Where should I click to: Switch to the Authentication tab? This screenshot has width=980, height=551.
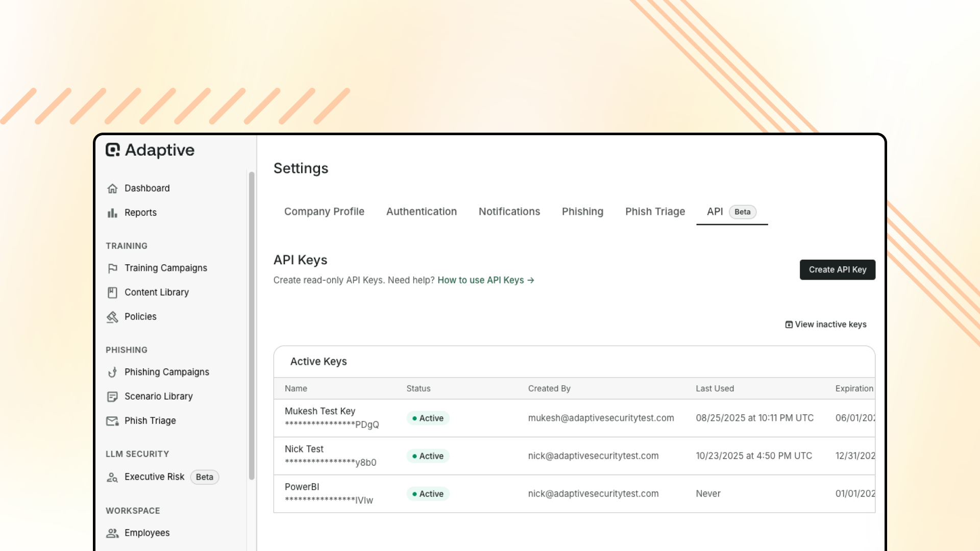point(421,212)
